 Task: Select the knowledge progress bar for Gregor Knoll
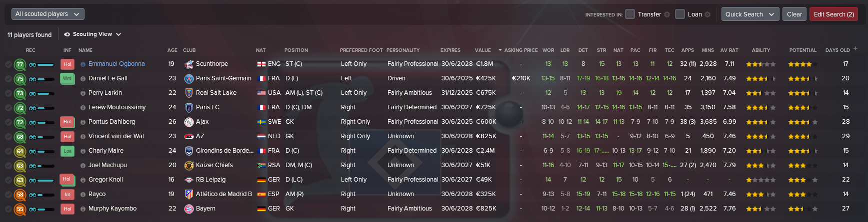45,180
